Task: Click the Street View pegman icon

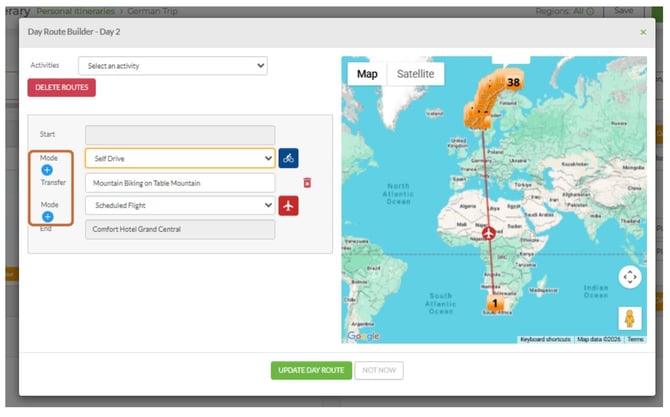Action: [630, 318]
